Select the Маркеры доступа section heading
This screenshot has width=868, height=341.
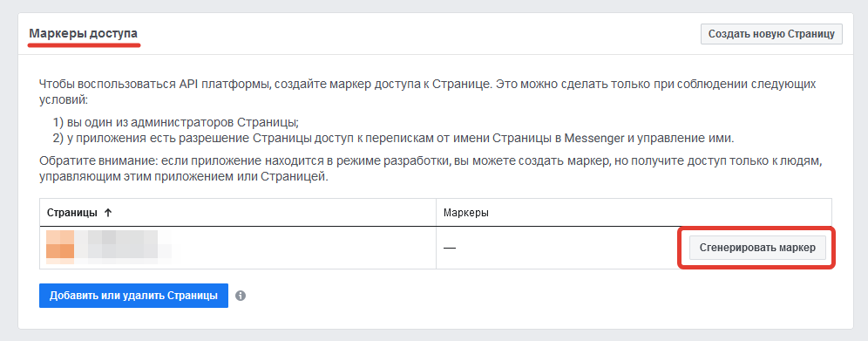(x=84, y=34)
